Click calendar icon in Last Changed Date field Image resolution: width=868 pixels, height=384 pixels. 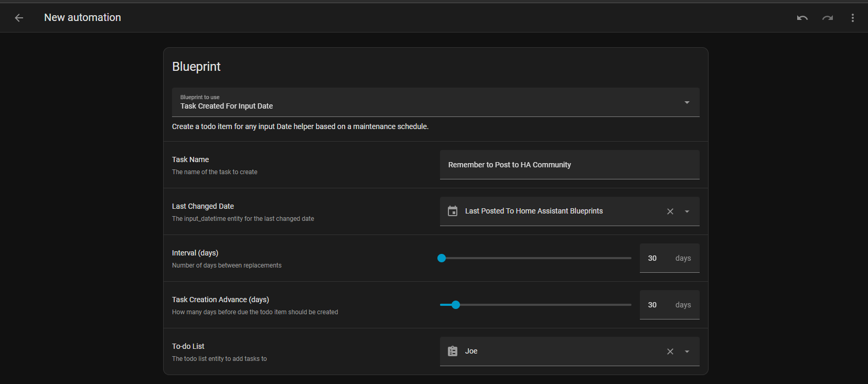452,211
